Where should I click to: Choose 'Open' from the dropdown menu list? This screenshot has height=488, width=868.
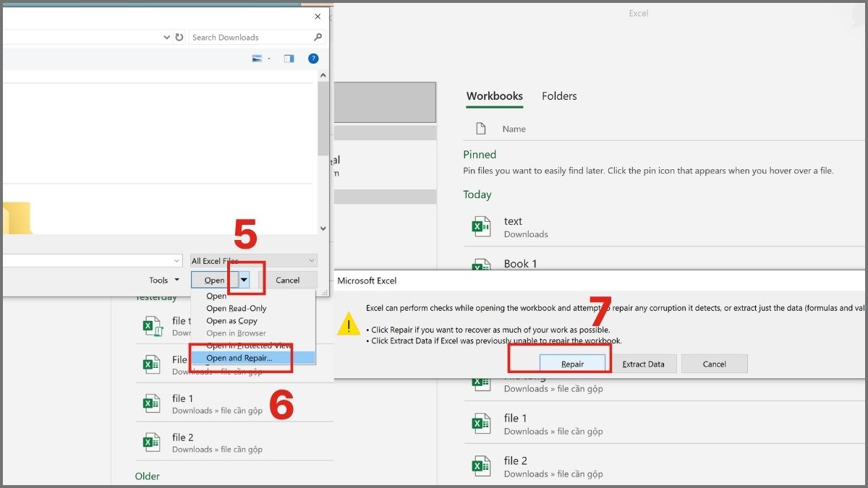tap(216, 296)
